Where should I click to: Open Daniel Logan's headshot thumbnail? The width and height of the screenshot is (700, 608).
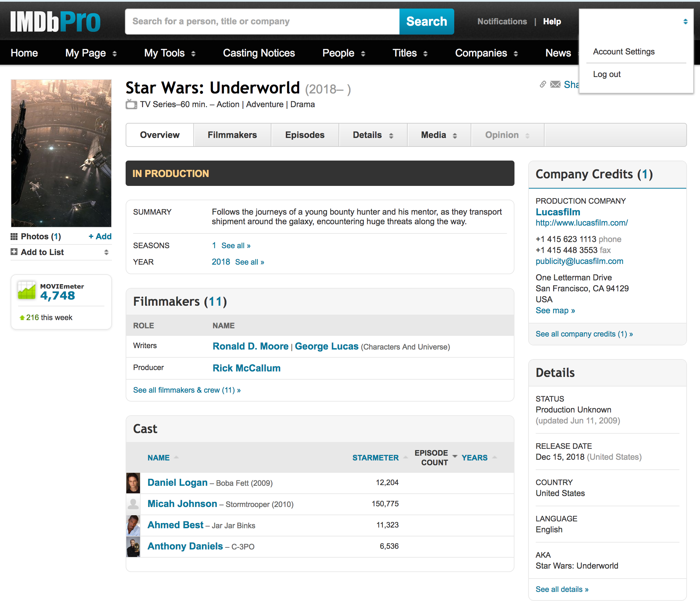tap(133, 483)
